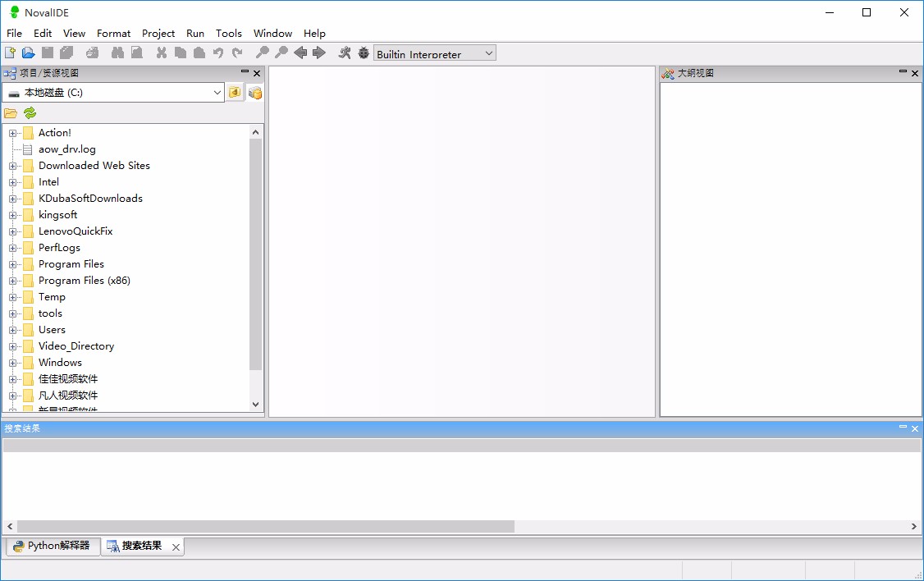This screenshot has width=924, height=581.
Task: Open the Edit menu
Action: point(43,34)
